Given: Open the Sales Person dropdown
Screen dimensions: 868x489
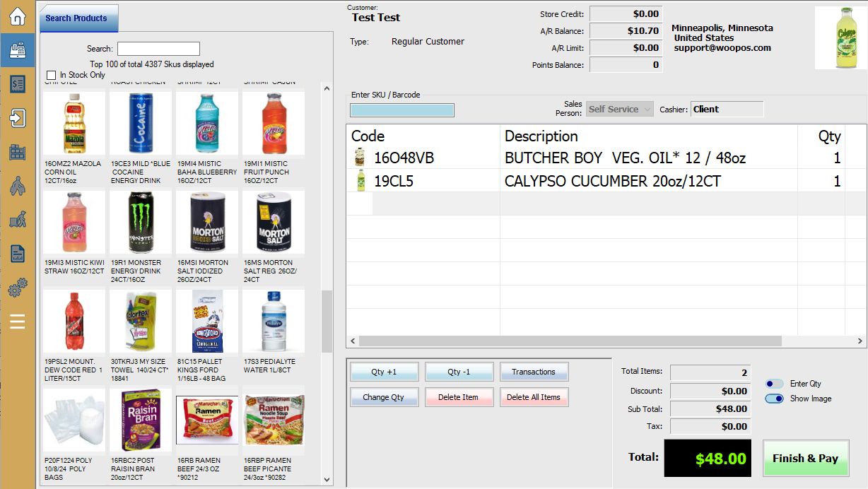Looking at the screenshot, I should pos(619,110).
